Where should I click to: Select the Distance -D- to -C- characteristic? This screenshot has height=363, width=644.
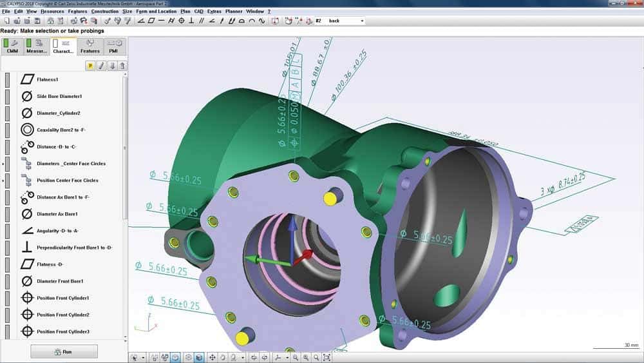[56, 147]
